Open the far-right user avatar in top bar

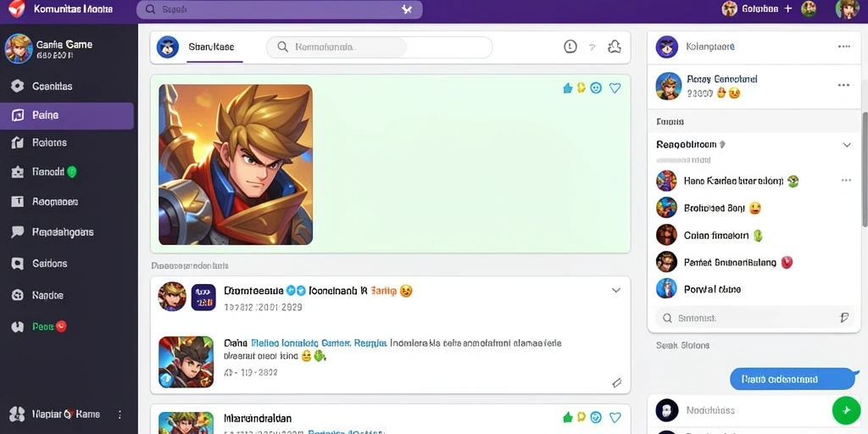(847, 8)
